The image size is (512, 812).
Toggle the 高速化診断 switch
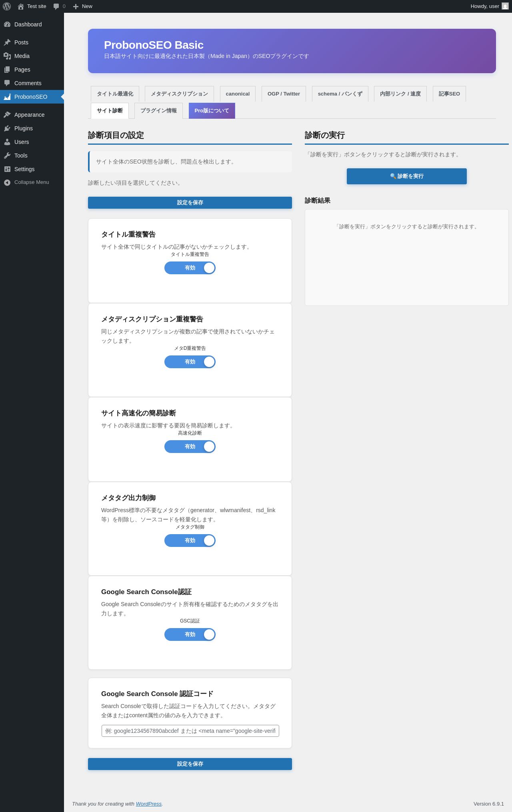(x=190, y=447)
